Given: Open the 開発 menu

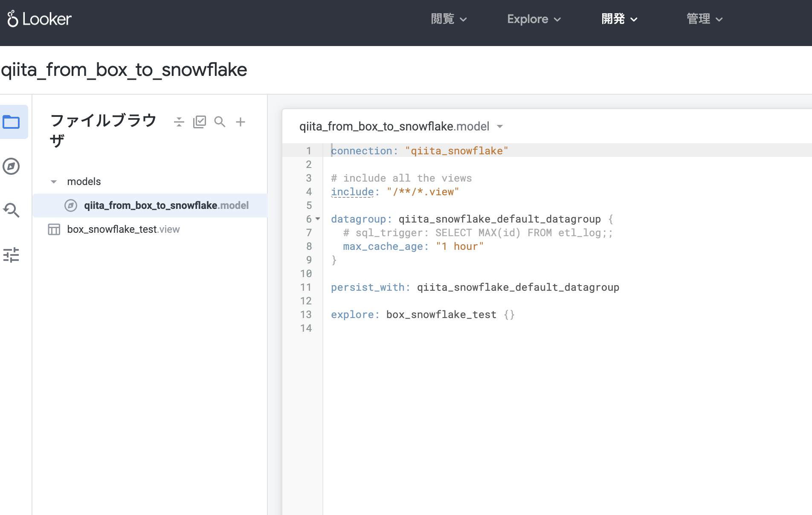Looking at the screenshot, I should [620, 19].
